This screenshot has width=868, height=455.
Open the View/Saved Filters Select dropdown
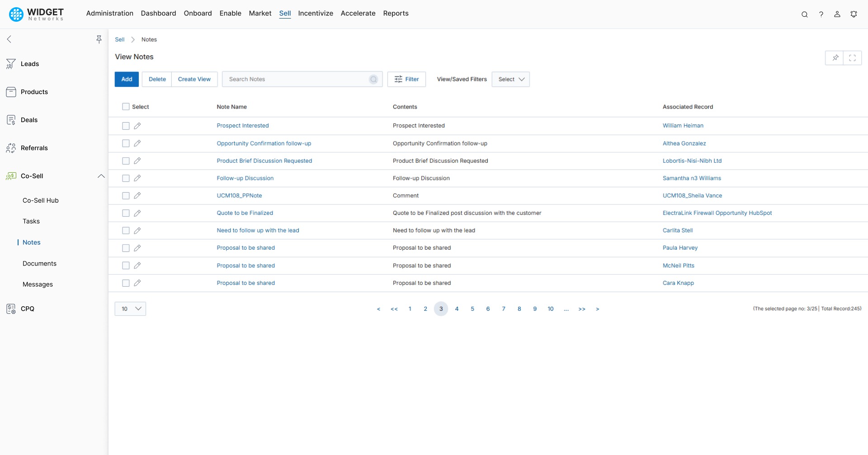[x=510, y=79]
